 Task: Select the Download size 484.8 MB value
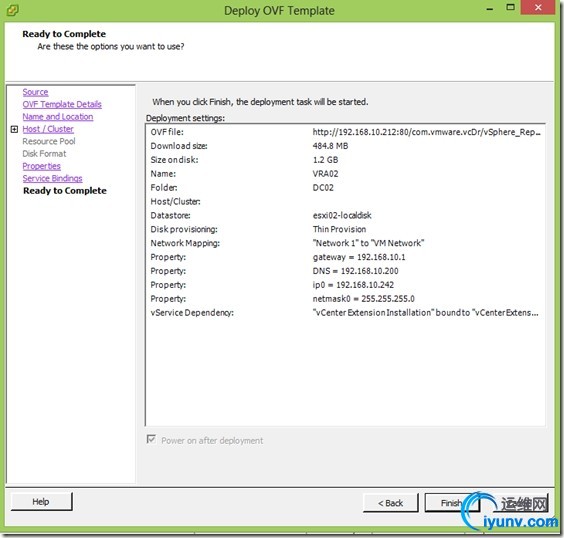(330, 146)
